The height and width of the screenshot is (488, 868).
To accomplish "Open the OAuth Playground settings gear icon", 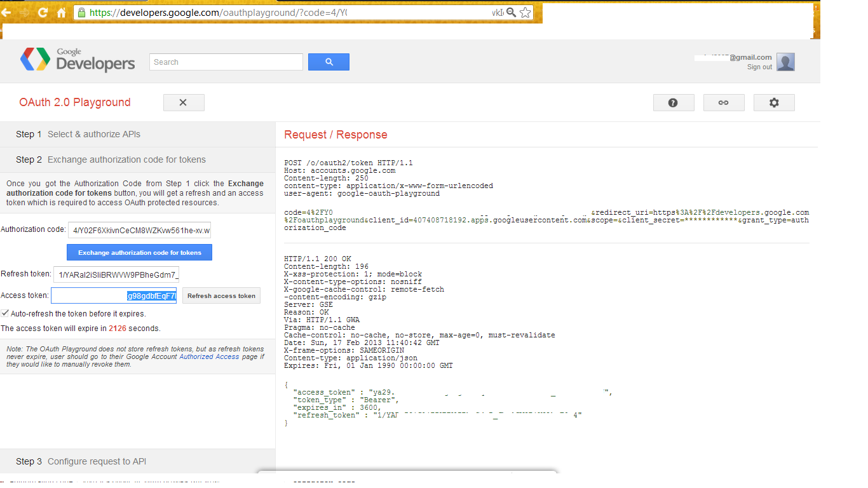I will click(774, 102).
